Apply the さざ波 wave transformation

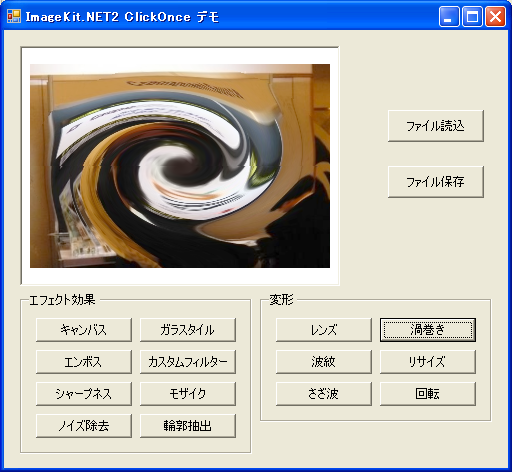point(324,394)
